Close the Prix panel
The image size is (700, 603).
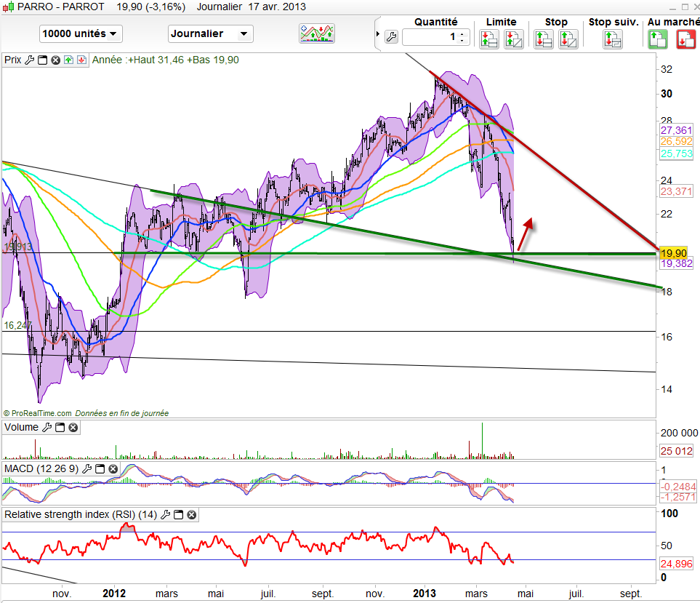pos(55,60)
